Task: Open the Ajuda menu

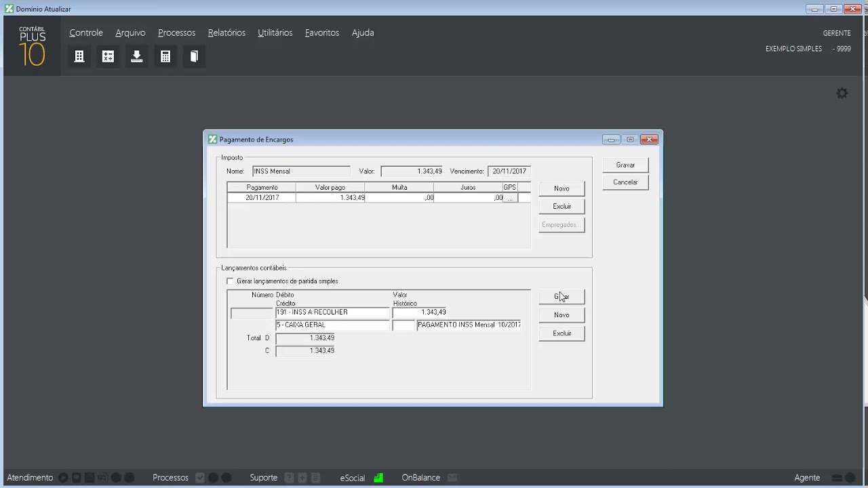Action: pos(363,33)
